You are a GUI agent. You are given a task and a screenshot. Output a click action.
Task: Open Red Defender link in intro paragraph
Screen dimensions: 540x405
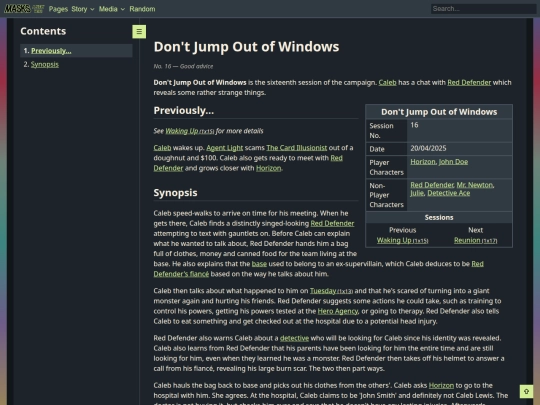(x=469, y=83)
